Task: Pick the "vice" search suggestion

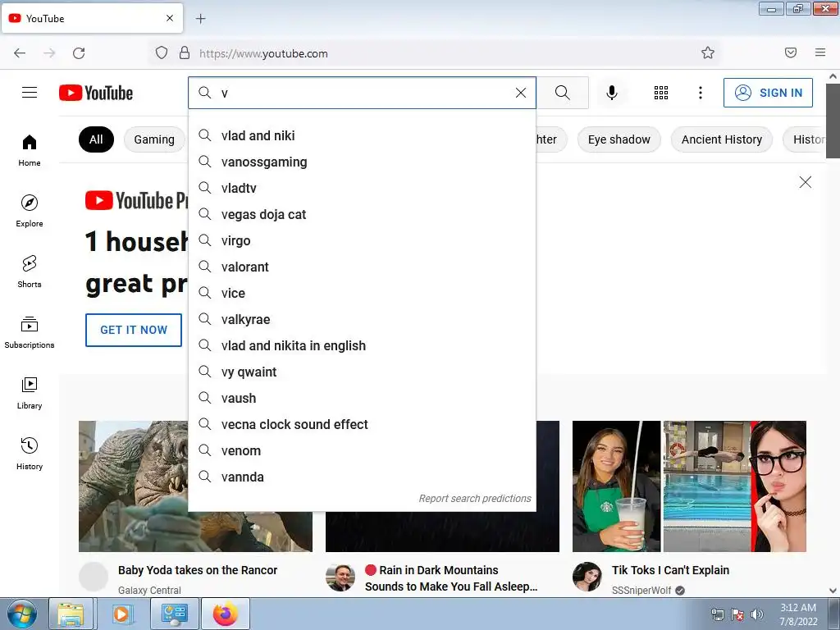Action: 362,293
